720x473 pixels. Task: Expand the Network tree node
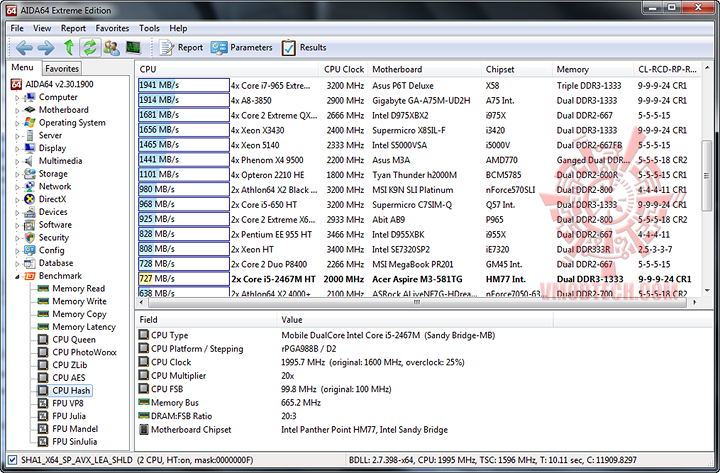coord(17,187)
